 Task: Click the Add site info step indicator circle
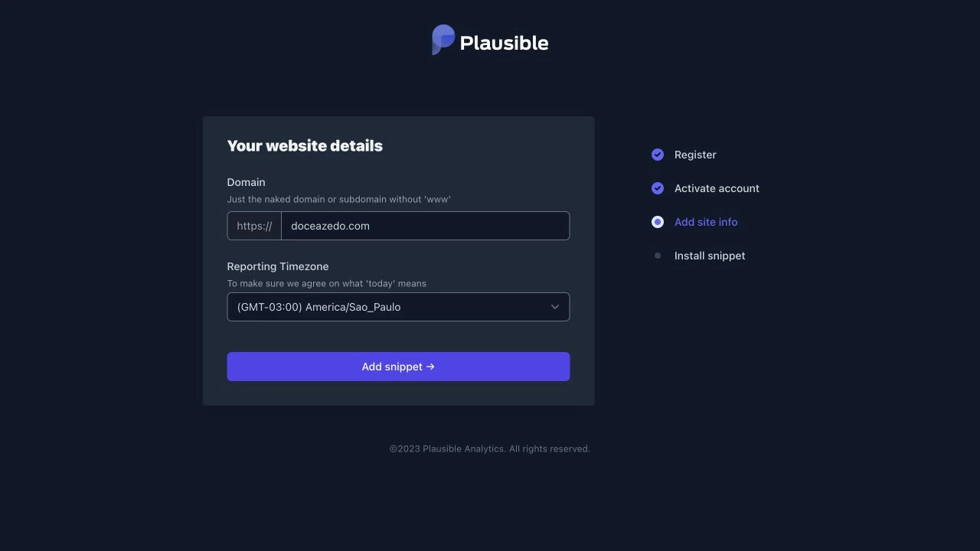658,222
